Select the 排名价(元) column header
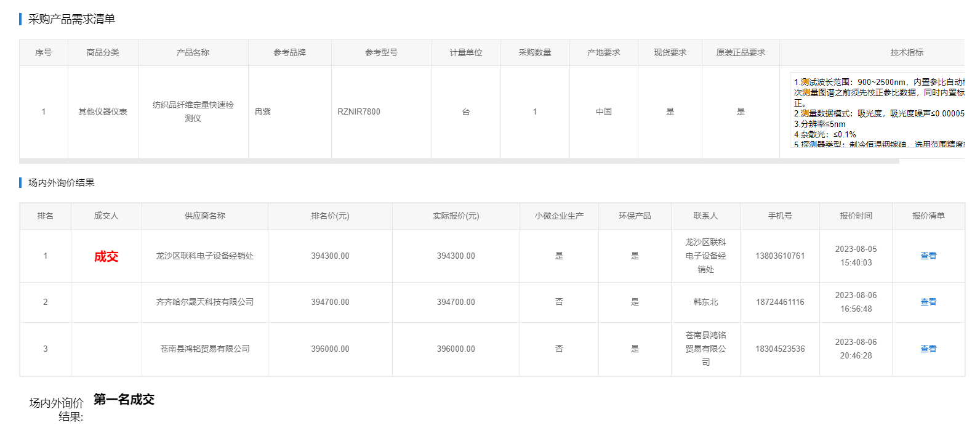980x433 pixels. (330, 216)
